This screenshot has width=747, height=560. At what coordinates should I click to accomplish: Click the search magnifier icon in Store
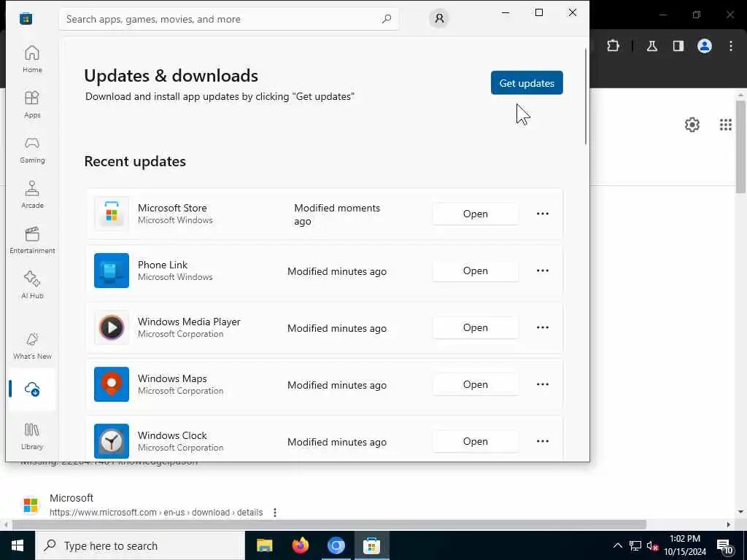pos(387,19)
